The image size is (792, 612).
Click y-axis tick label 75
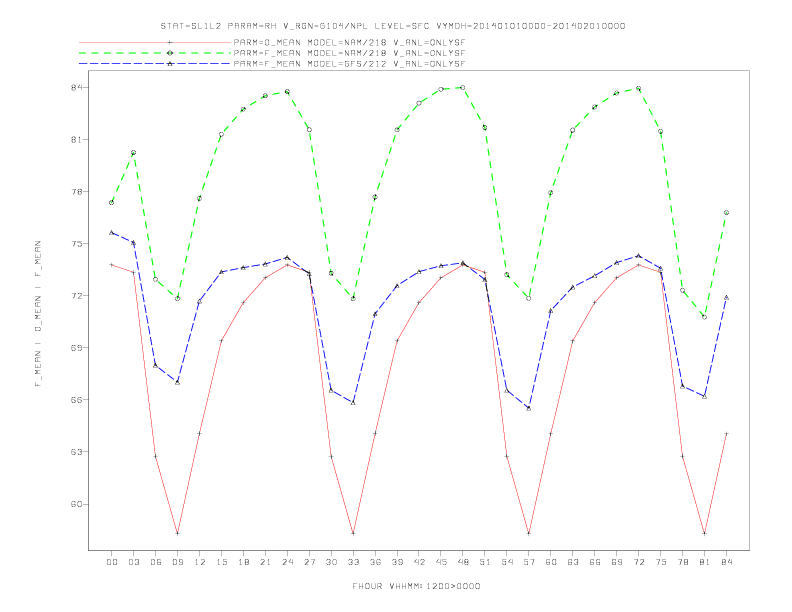pos(76,244)
